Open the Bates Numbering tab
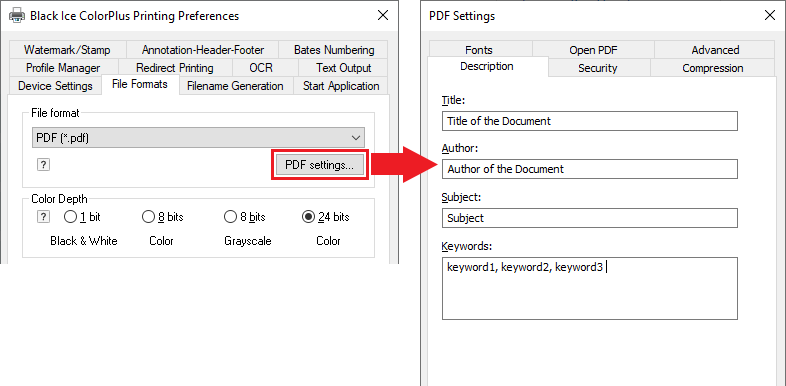The image size is (786, 386). coord(334,50)
